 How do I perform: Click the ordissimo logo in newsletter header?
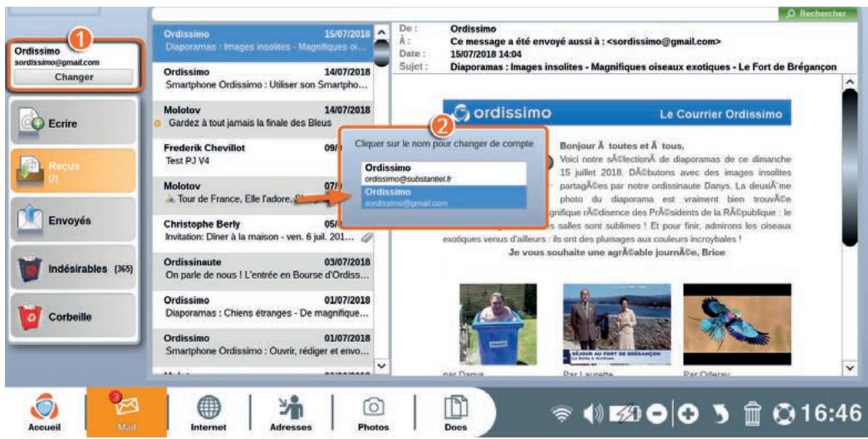click(x=502, y=114)
